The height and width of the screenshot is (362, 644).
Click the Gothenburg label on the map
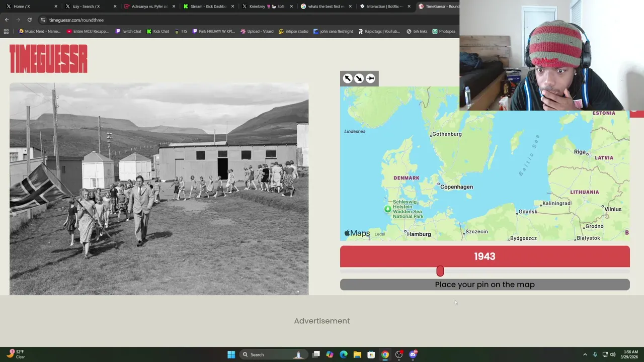click(x=447, y=134)
